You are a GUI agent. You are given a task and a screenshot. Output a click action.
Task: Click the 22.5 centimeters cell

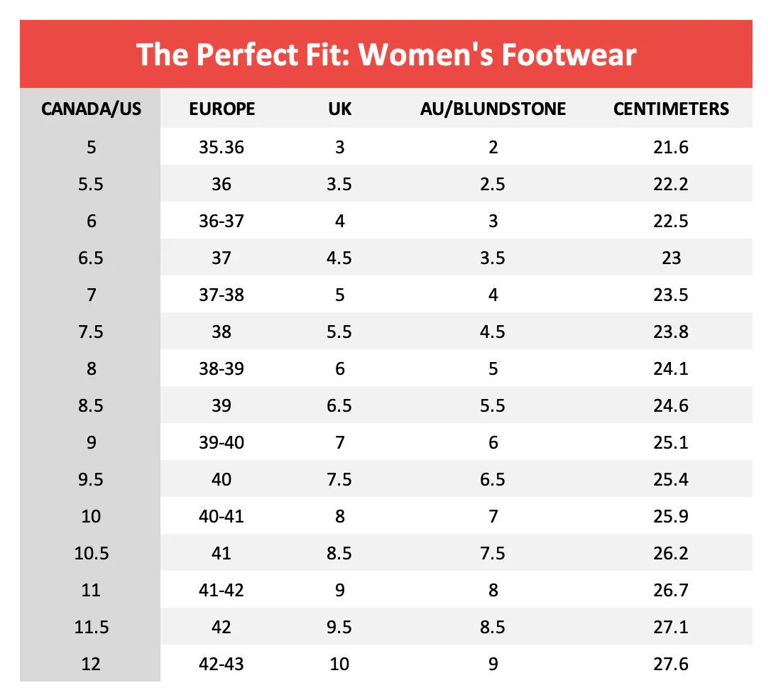click(x=671, y=222)
